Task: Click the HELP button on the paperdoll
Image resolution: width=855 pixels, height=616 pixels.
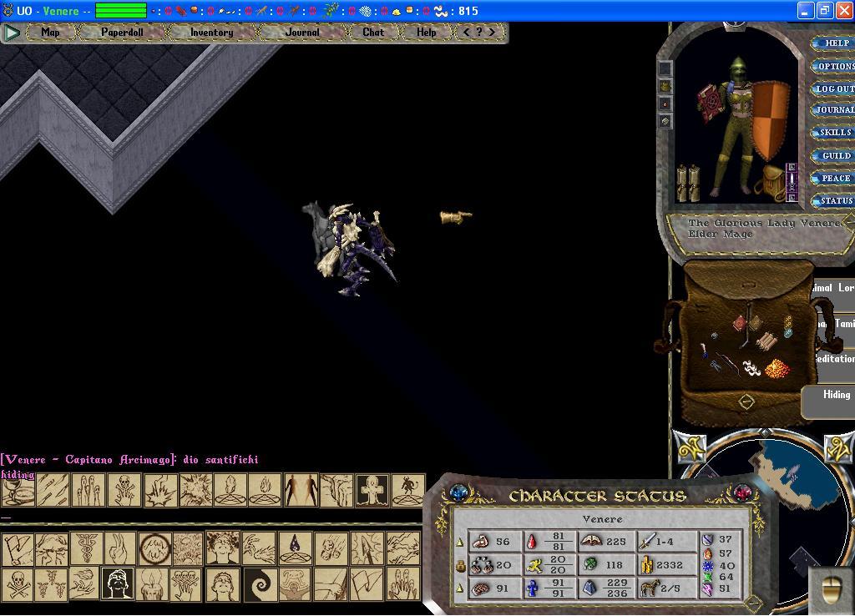Action: point(832,43)
